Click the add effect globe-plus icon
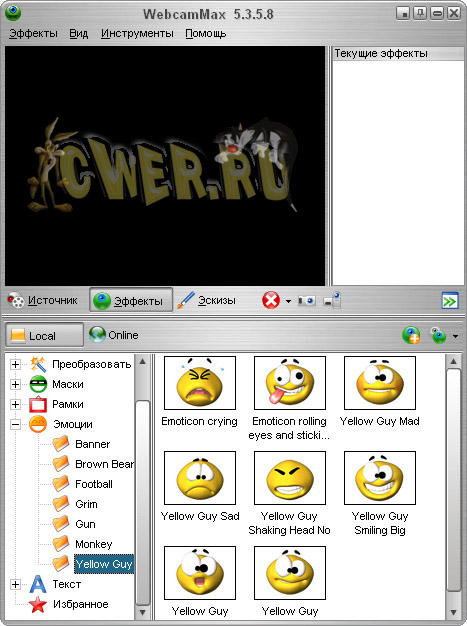Screen dimensions: 467x626 [x=411, y=335]
